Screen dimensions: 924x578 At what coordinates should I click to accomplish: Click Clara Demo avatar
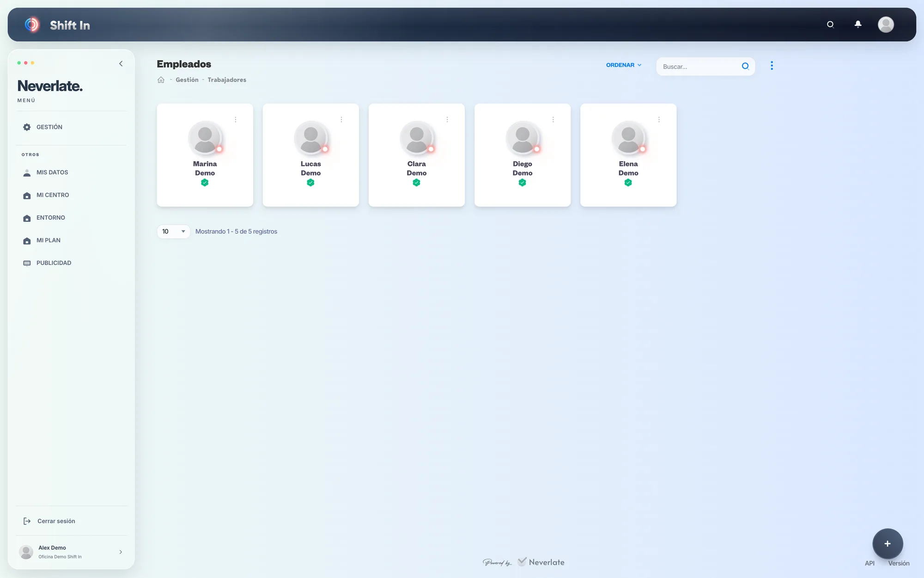[417, 138]
